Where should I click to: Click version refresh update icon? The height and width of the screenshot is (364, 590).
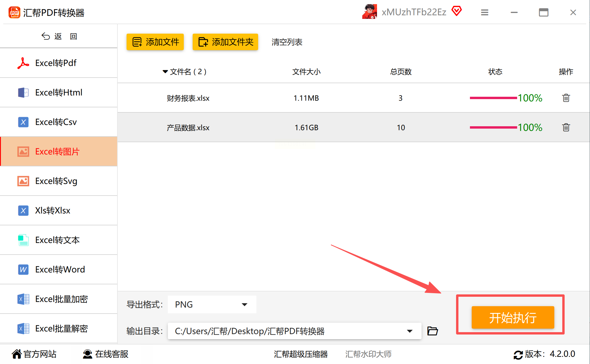pos(518,354)
